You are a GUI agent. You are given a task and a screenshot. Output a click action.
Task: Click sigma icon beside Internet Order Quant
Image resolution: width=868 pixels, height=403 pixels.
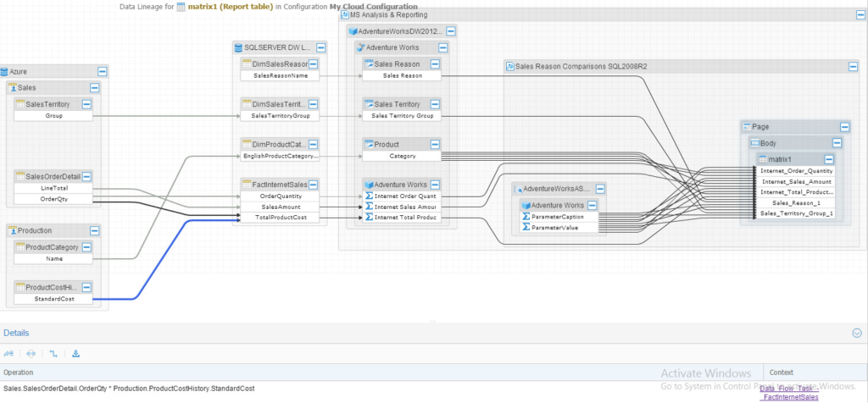click(369, 196)
